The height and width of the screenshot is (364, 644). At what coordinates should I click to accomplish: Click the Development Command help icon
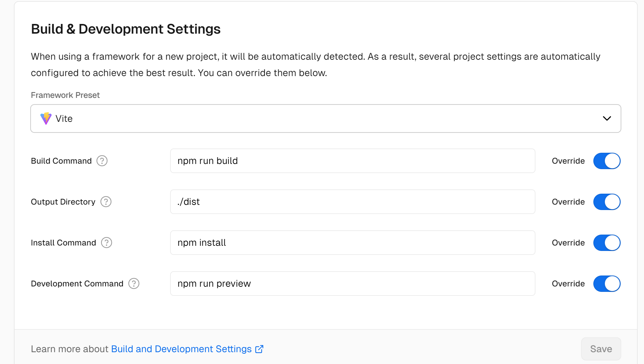point(134,284)
